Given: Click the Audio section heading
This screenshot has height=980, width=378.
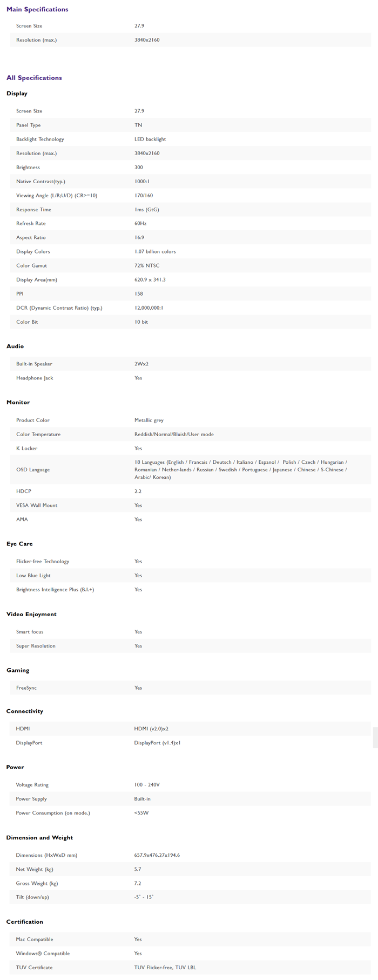Looking at the screenshot, I should (15, 346).
